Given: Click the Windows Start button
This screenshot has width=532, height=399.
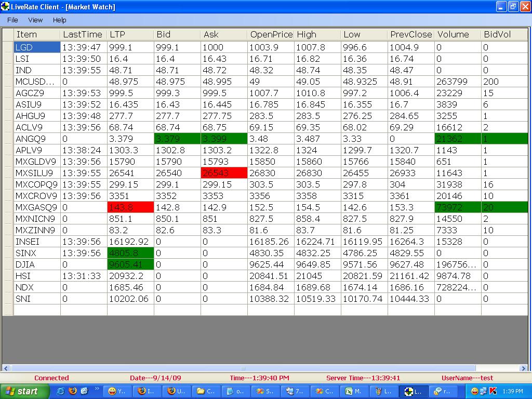Looking at the screenshot, I should point(24,391).
